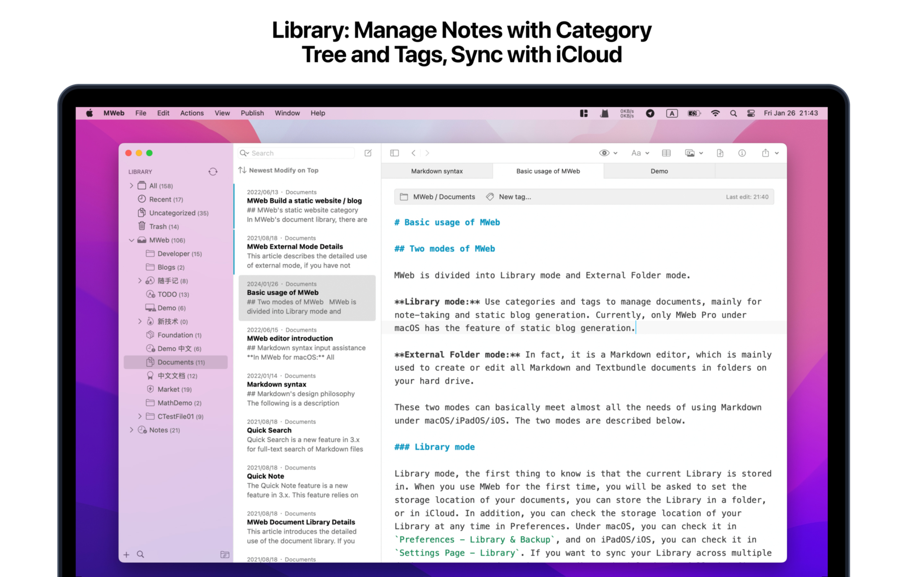Expand the CTestFile01 folder
Viewport: 924px width, 577px height.
coord(140,416)
